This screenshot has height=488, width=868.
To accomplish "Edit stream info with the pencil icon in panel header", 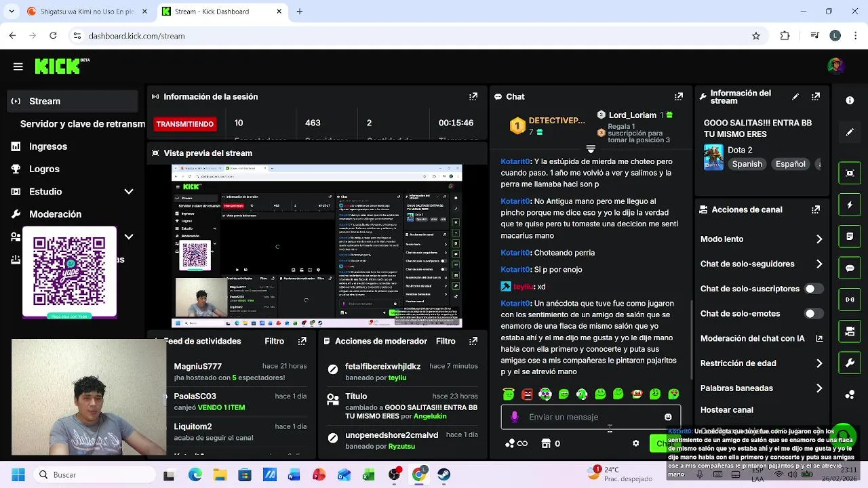I will (x=795, y=97).
